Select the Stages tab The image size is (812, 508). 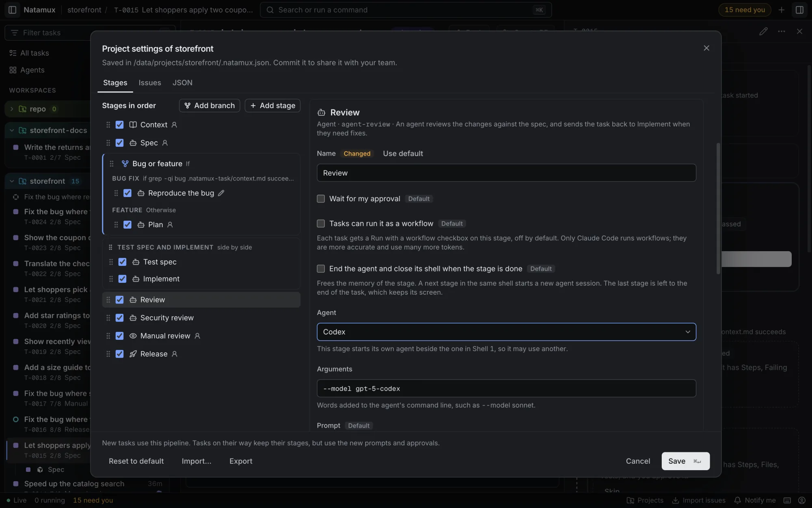(115, 82)
